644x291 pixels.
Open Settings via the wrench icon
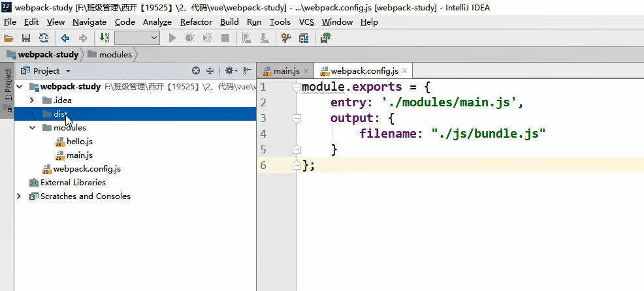click(x=286, y=38)
